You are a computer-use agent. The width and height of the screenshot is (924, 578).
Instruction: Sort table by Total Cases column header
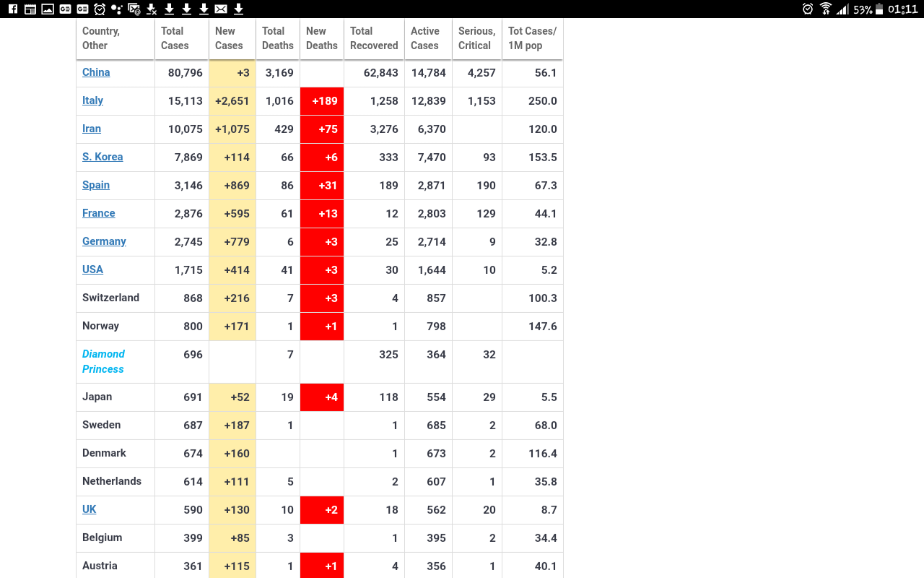click(175, 38)
